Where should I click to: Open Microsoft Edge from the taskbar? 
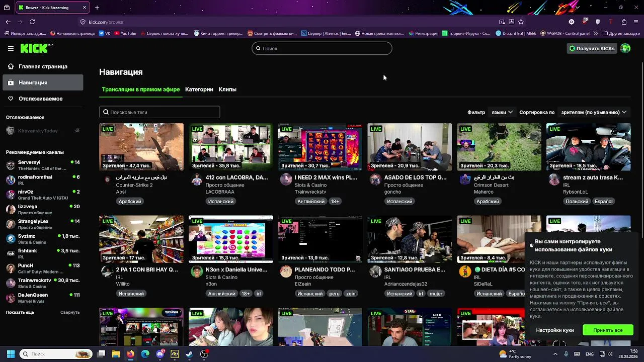(145, 354)
